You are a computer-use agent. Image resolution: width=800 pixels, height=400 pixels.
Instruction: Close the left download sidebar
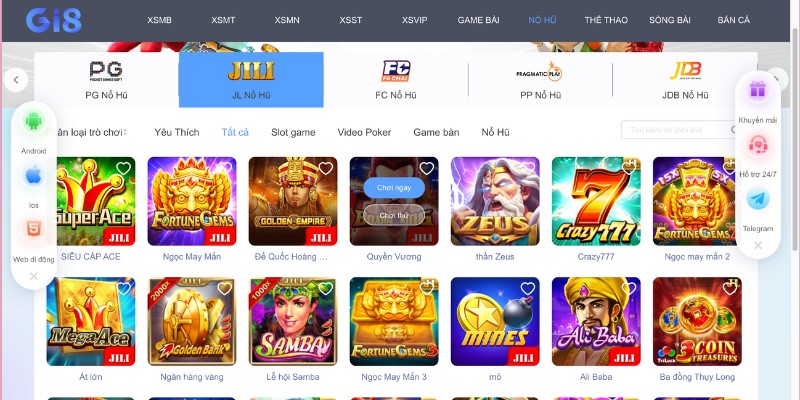tap(34, 276)
